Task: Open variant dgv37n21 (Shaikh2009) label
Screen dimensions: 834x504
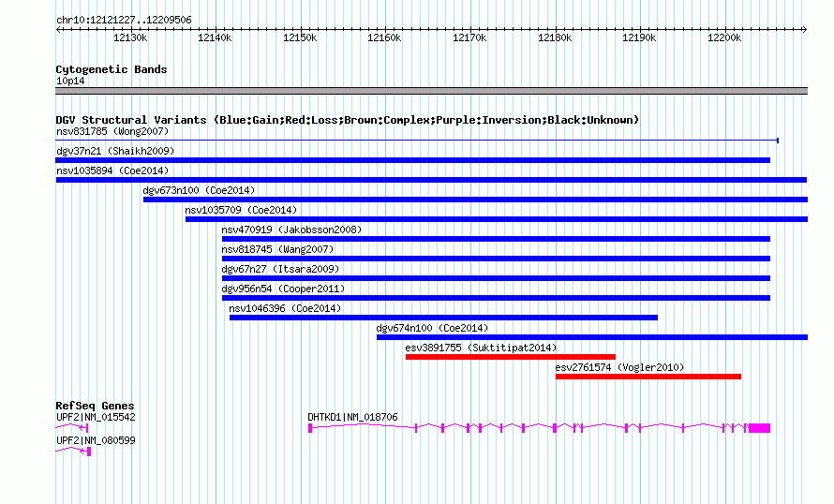Action: [115, 151]
